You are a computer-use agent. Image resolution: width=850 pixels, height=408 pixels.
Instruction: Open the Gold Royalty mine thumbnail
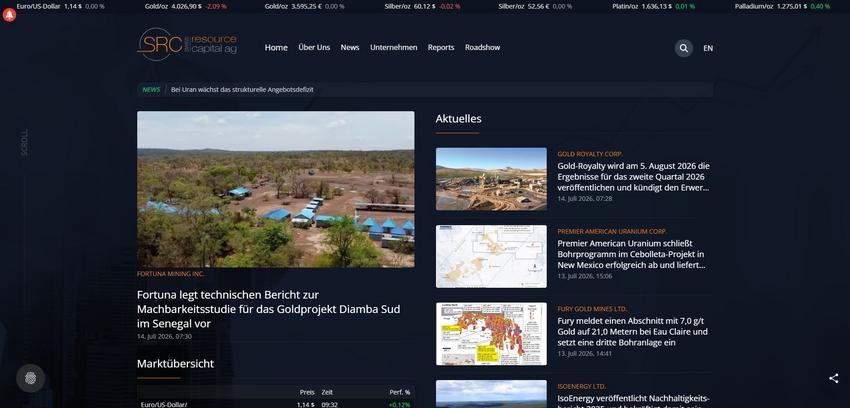[x=491, y=179]
